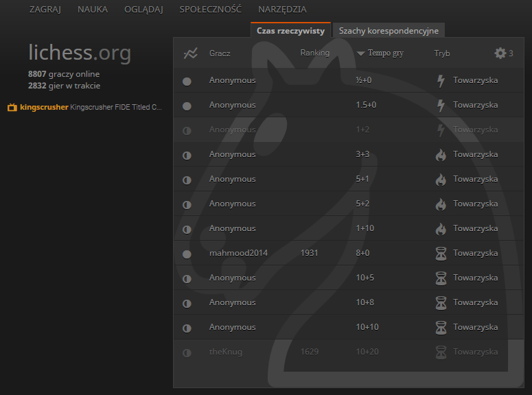
Task: Join the Anonymous 10+10 game
Action: click(x=349, y=327)
